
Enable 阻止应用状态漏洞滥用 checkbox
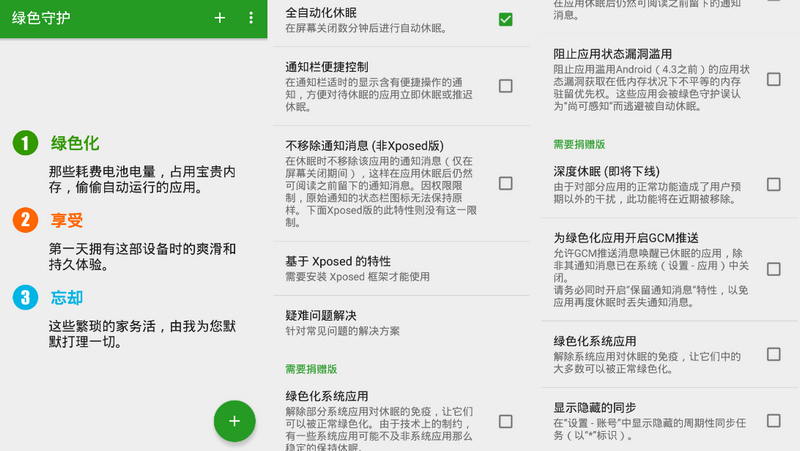pos(773,79)
